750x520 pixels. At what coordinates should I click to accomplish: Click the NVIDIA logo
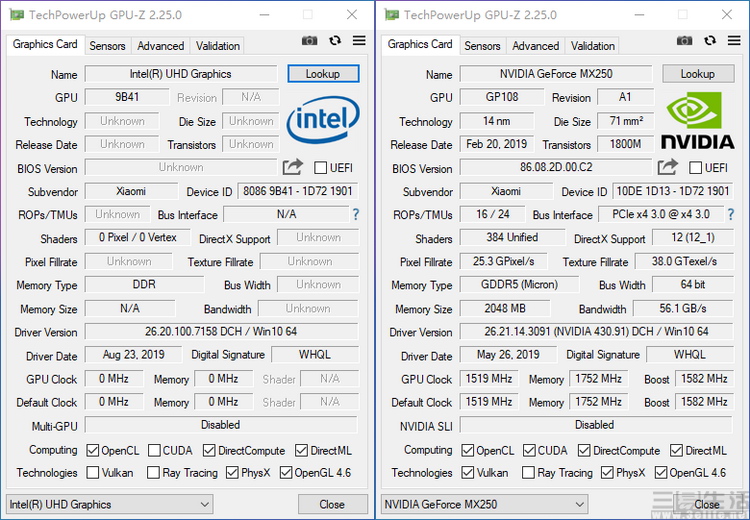tap(697, 120)
